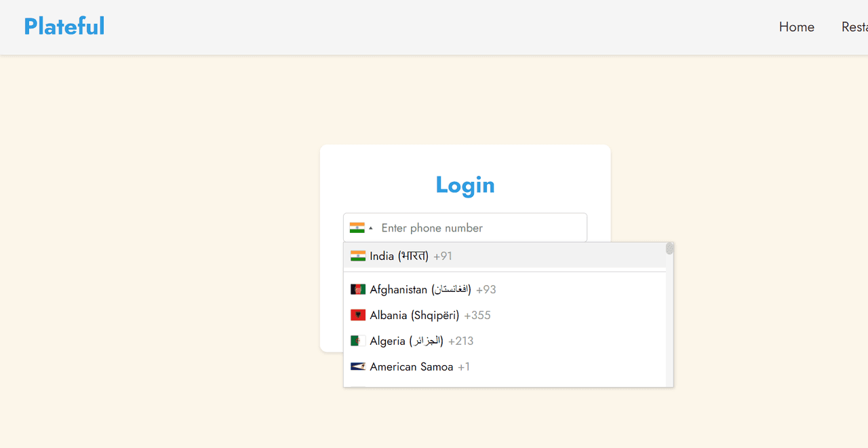The width and height of the screenshot is (868, 448).
Task: Click the Algeria flag icon
Action: click(x=358, y=341)
